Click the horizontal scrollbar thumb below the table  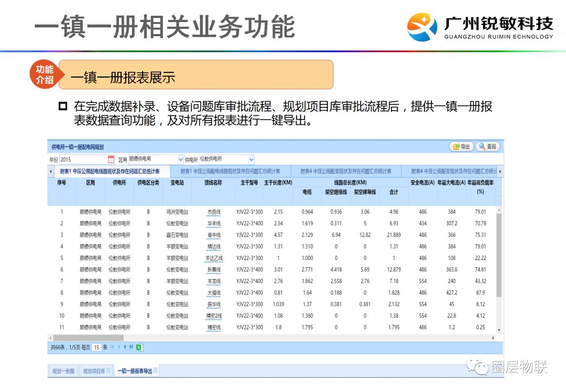pos(89,338)
